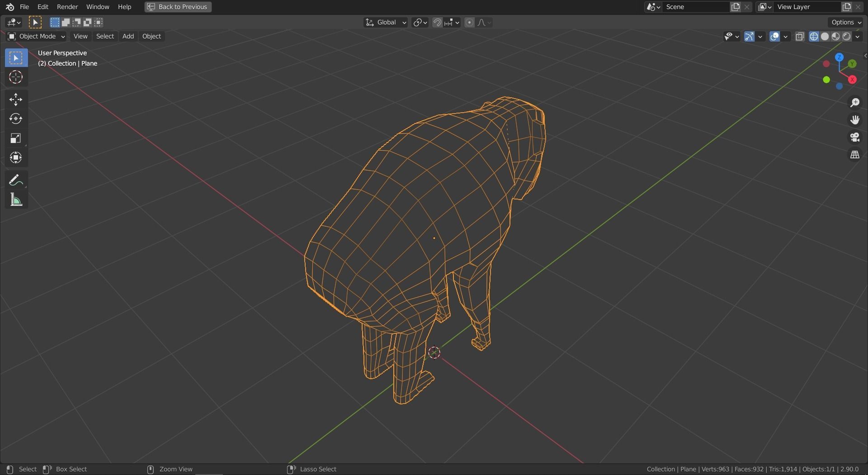The height and width of the screenshot is (475, 868).
Task: Open the Window menu
Action: click(98, 7)
